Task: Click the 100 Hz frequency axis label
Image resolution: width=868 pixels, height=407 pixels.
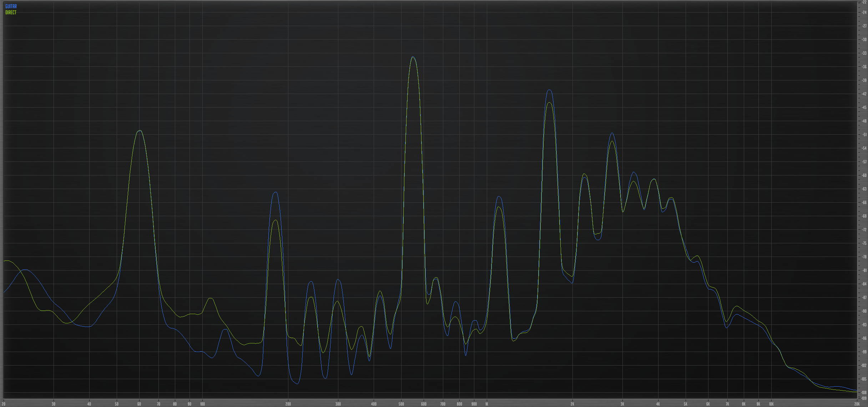Action: coord(202,404)
